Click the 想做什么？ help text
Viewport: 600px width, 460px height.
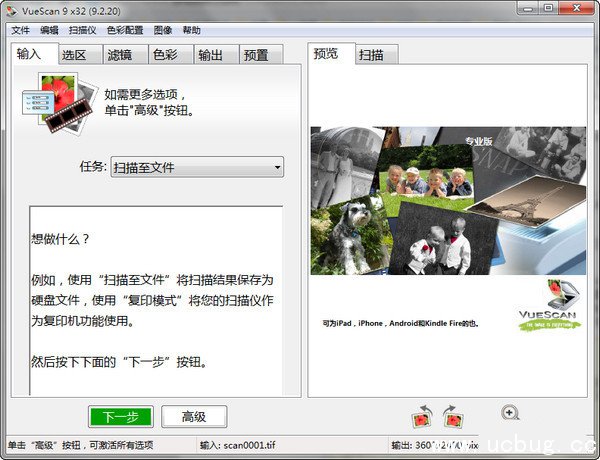click(60, 239)
